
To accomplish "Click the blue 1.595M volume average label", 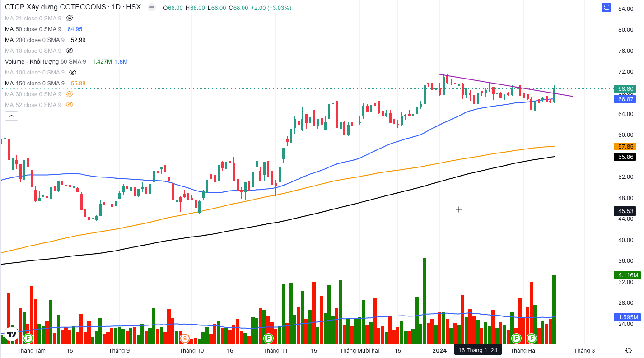I will click(627, 317).
